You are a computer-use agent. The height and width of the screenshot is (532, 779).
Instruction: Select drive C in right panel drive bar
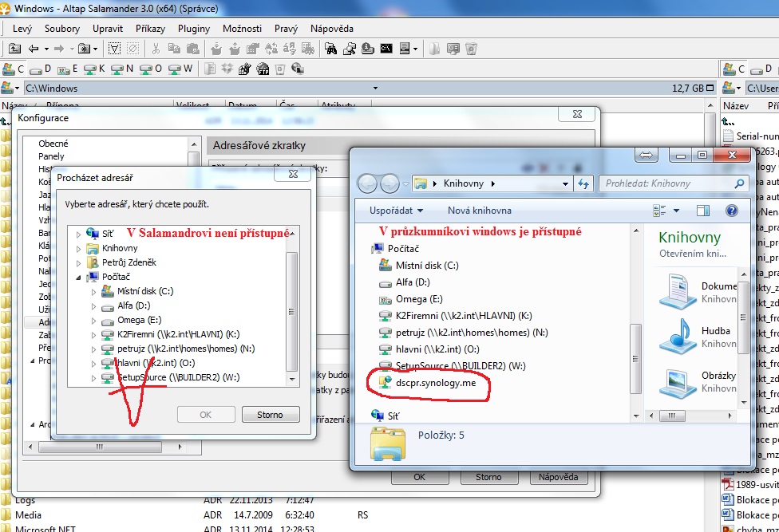click(x=734, y=69)
